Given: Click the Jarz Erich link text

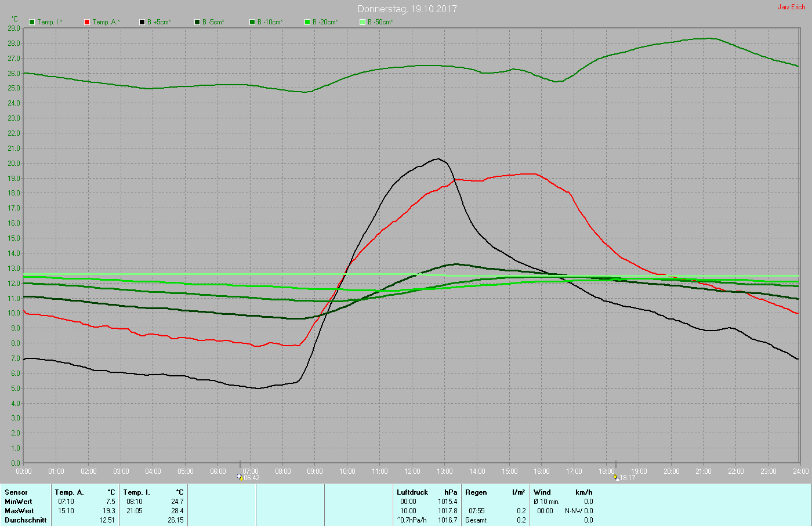Looking at the screenshot, I should click(x=791, y=7).
